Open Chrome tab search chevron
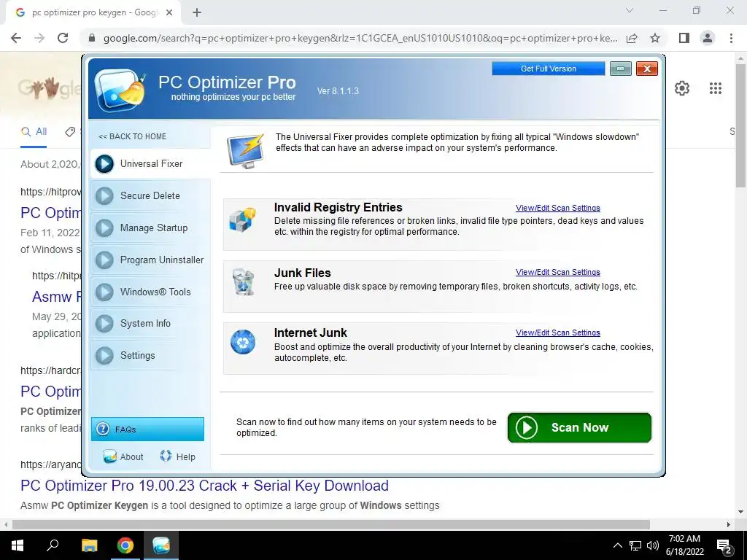Screen dimensions: 747x560 pyautogui.click(x=630, y=10)
